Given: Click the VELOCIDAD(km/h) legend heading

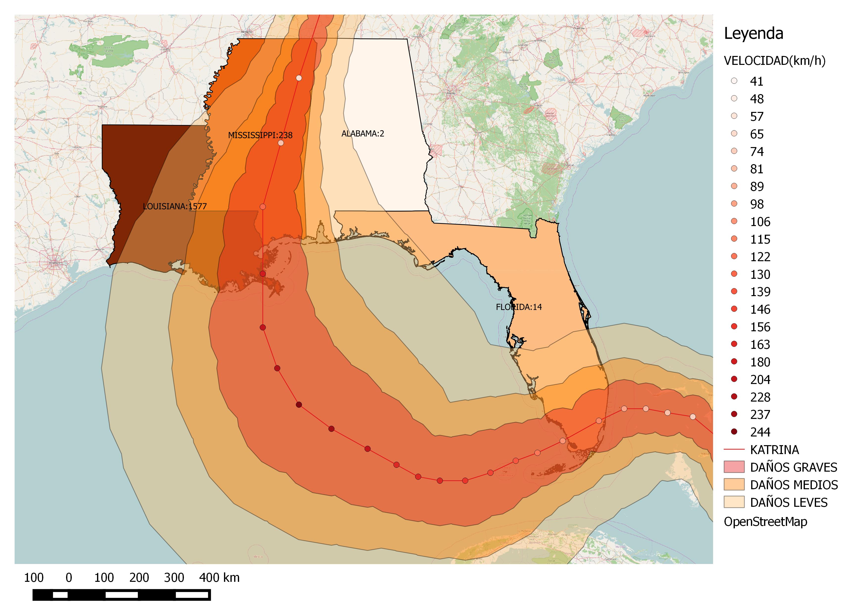Looking at the screenshot, I should pos(775,61).
